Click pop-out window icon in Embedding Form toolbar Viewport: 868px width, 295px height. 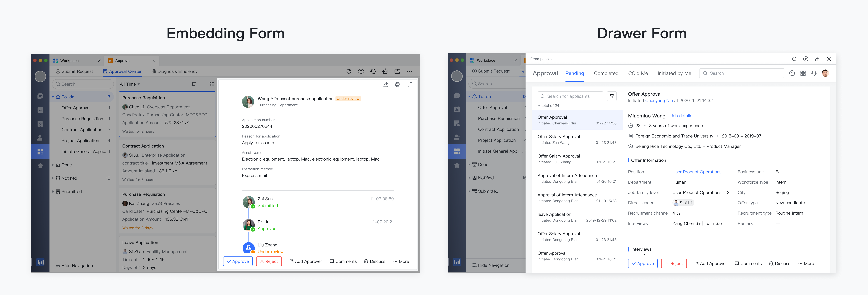397,71
